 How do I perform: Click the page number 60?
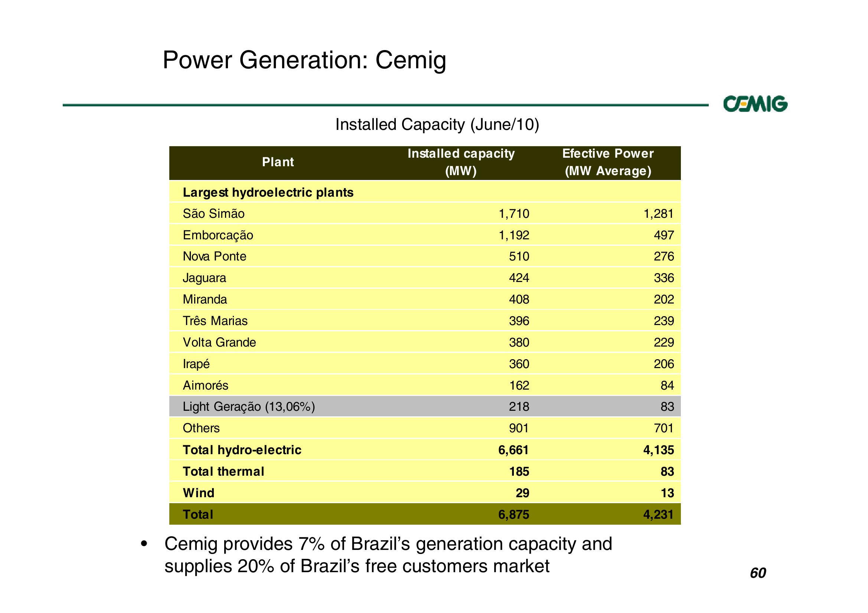758,573
